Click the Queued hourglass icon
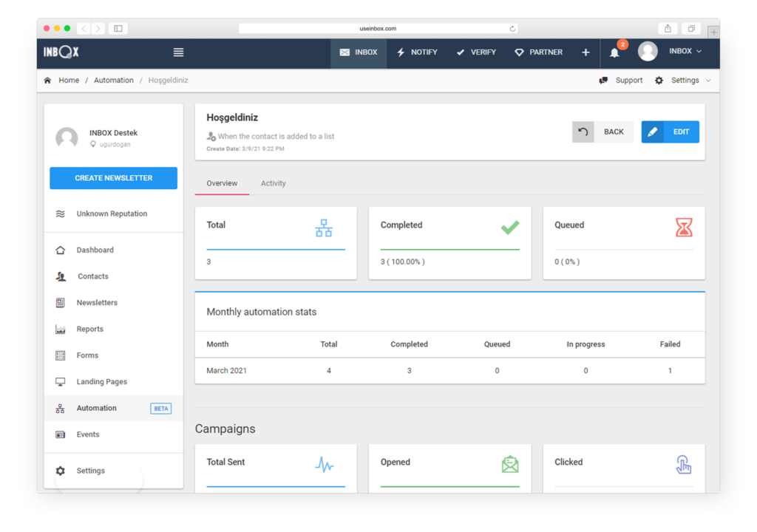757x532 pixels. (684, 228)
